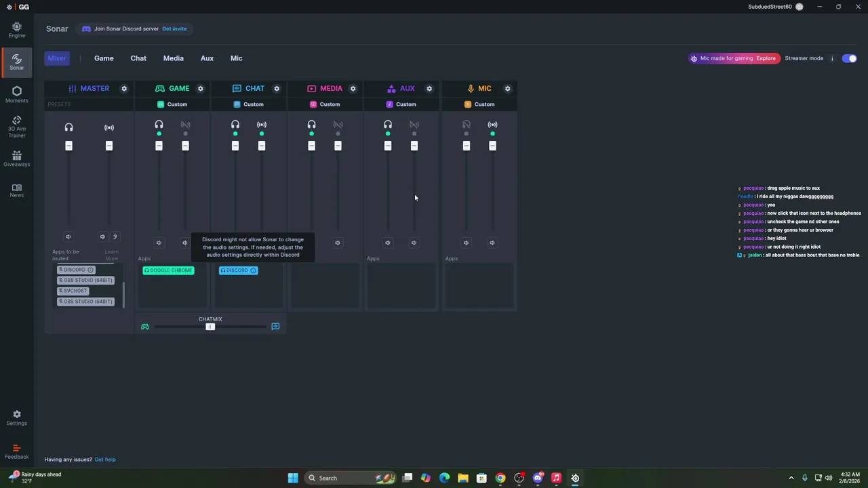Mute the Mic stream speaker button
The width and height of the screenshot is (868, 488).
[x=492, y=243]
